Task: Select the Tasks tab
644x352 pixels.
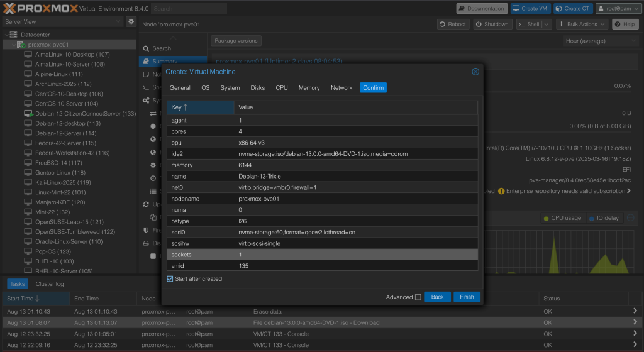Action: tap(17, 284)
